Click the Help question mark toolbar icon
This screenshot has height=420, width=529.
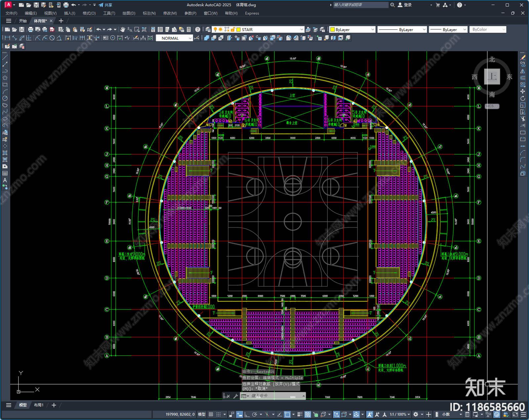[x=198, y=29]
